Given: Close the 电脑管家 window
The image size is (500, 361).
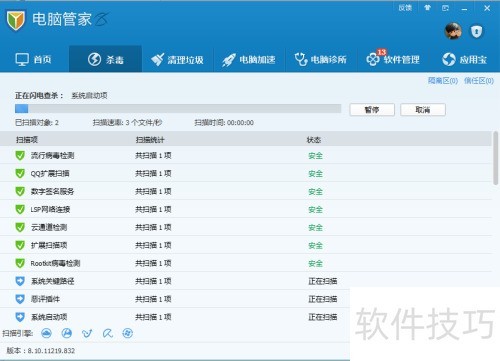Looking at the screenshot, I should pos(487,8).
